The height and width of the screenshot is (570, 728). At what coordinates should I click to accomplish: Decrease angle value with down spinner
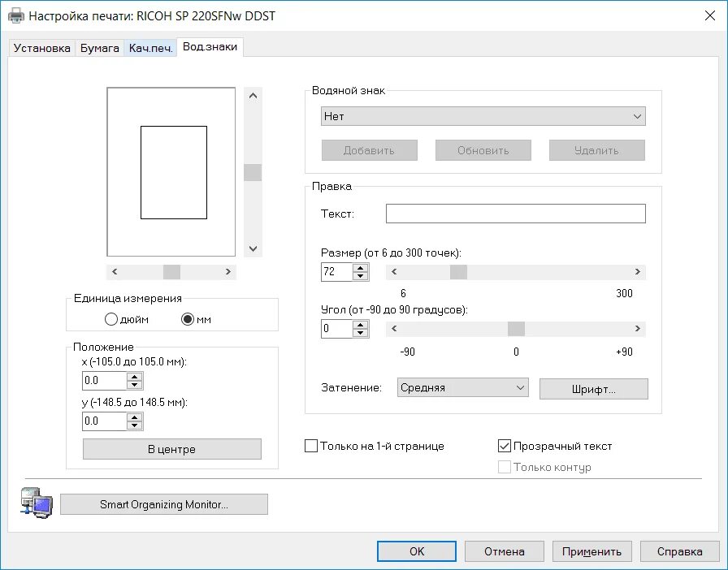(360, 333)
